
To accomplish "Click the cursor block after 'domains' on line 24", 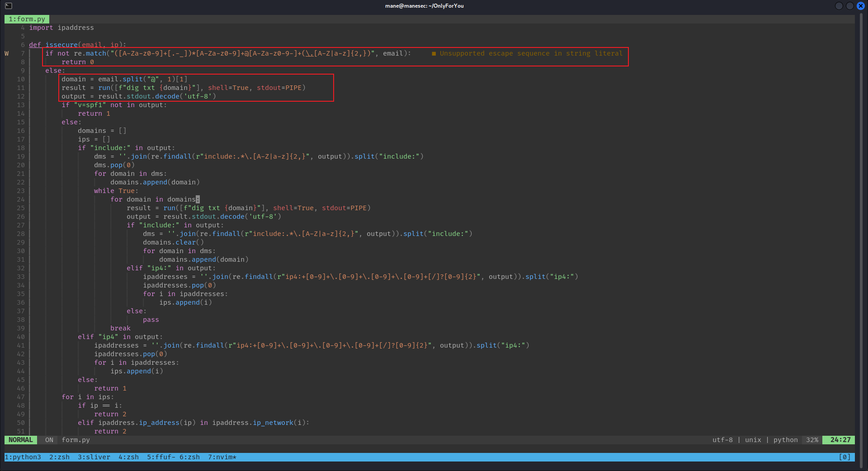I will (198, 199).
